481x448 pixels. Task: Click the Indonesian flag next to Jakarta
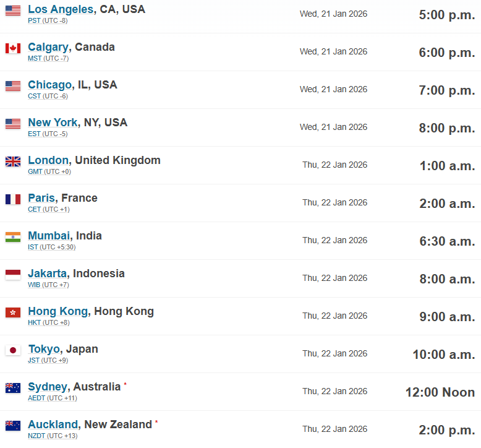[13, 275]
